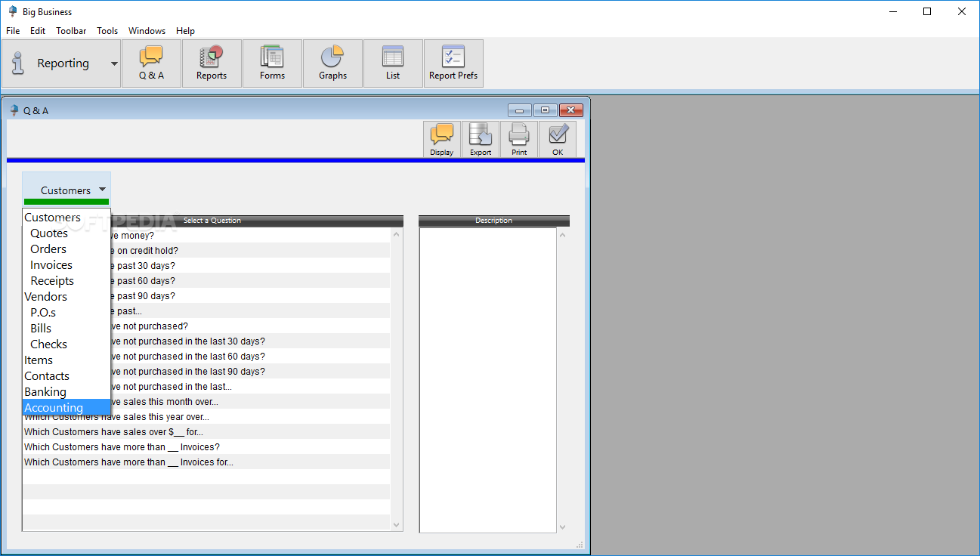Open the Reports toolbar icon
The width and height of the screenshot is (980, 556).
click(212, 63)
